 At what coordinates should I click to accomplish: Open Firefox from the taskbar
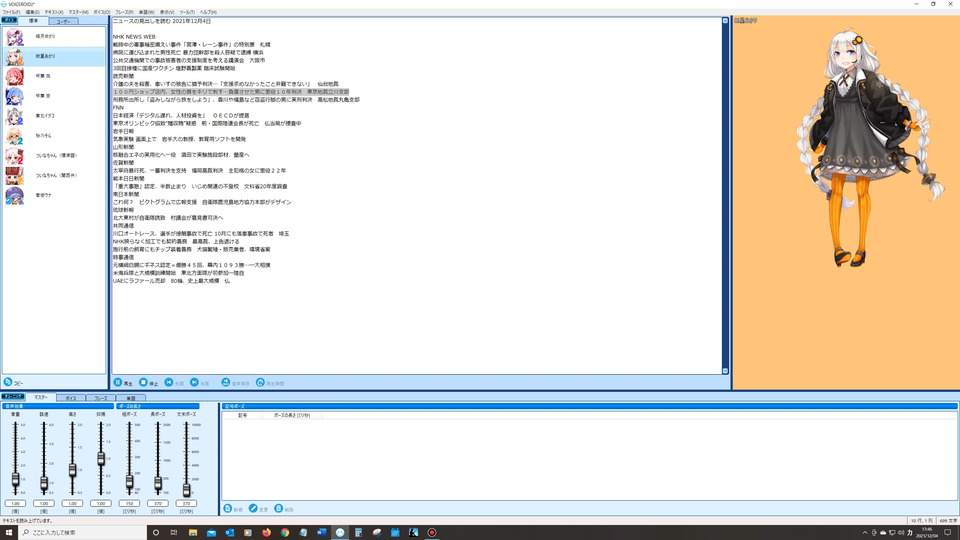(266, 533)
